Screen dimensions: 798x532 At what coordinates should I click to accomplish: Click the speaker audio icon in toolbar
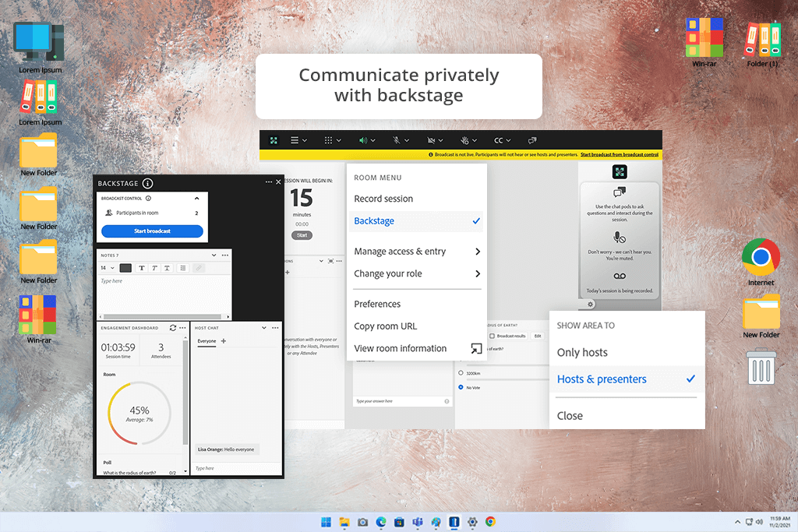pos(362,141)
